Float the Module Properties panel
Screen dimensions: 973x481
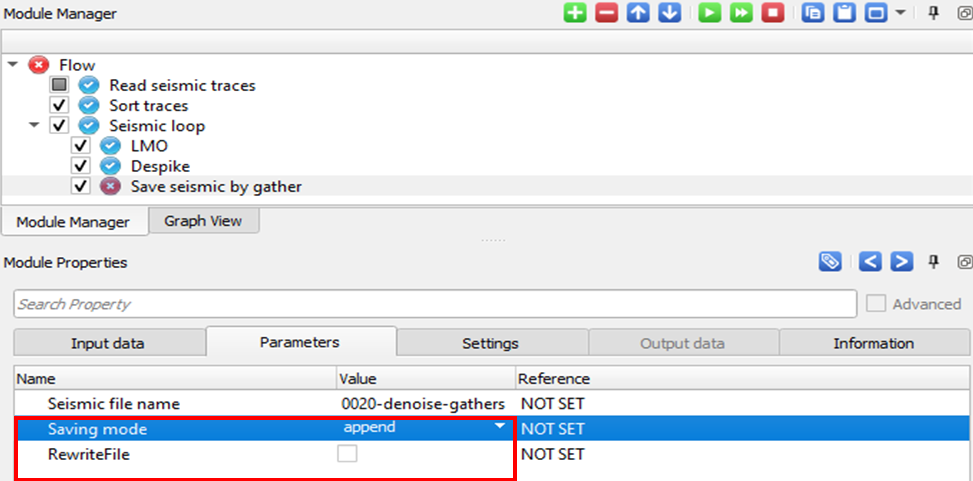point(966,262)
